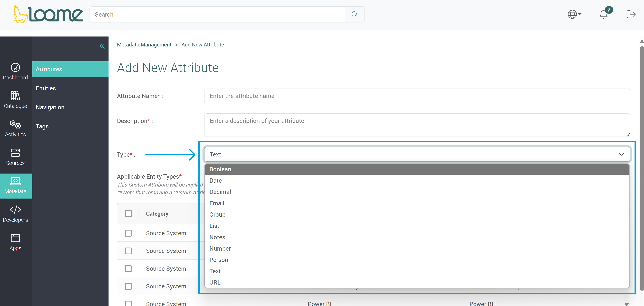Check the first Source System row checkbox

128,233
